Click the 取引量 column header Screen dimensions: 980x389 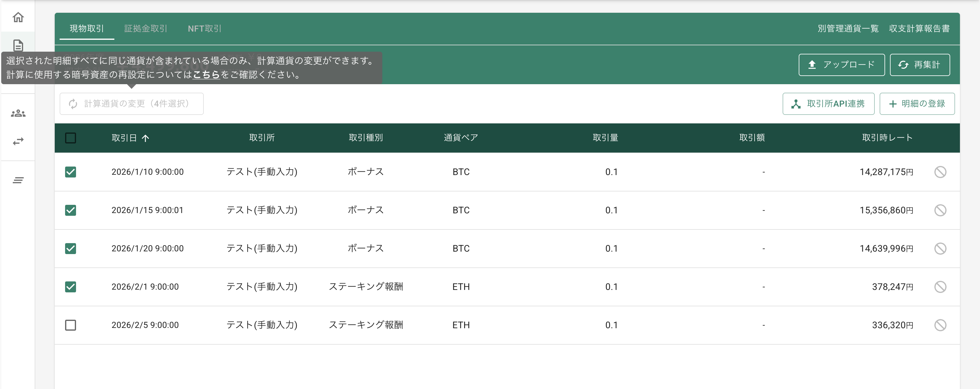tap(605, 138)
